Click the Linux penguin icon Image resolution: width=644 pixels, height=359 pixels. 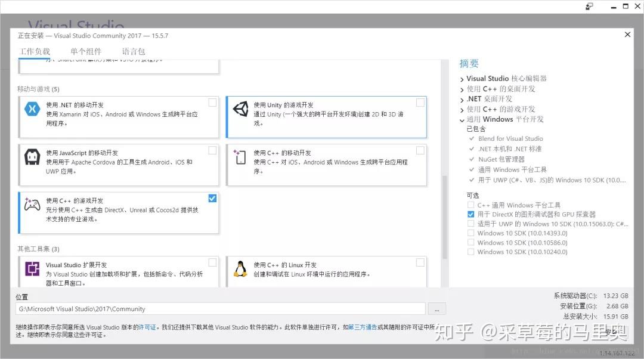[240, 268]
